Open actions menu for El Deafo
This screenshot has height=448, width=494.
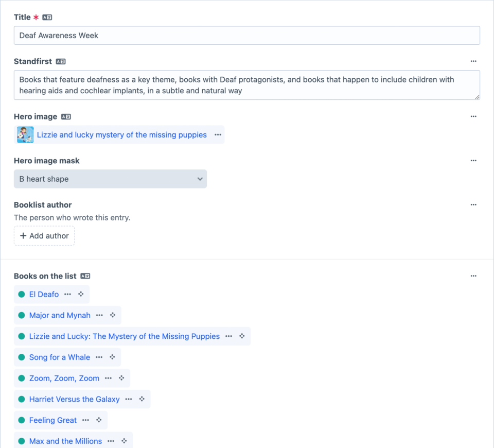pos(68,294)
